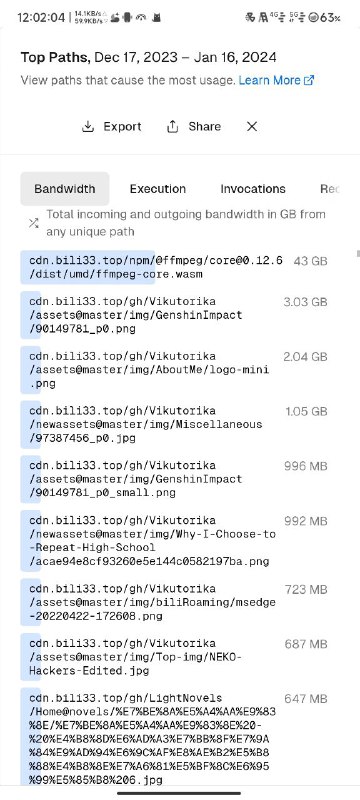Select the Bandwidth tab

click(65, 189)
